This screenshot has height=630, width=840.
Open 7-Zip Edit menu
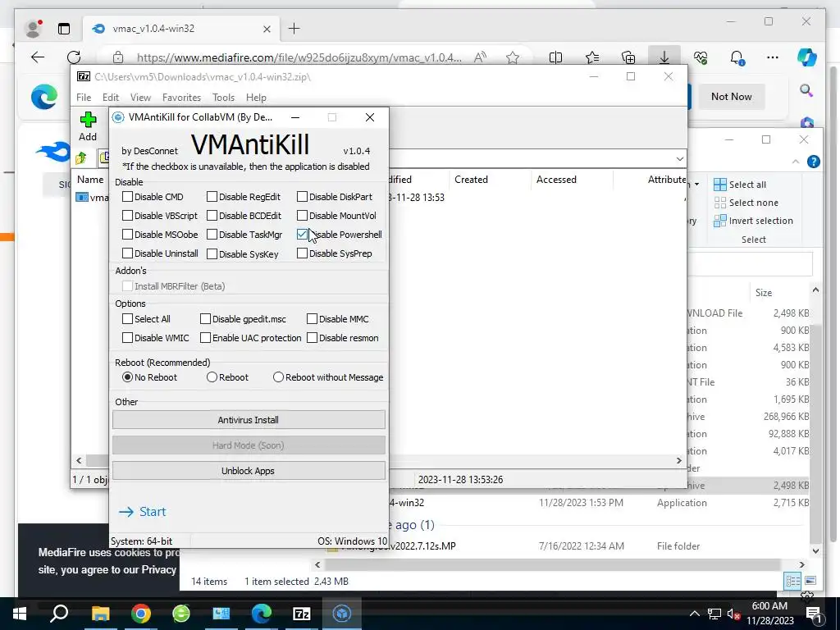tap(111, 98)
